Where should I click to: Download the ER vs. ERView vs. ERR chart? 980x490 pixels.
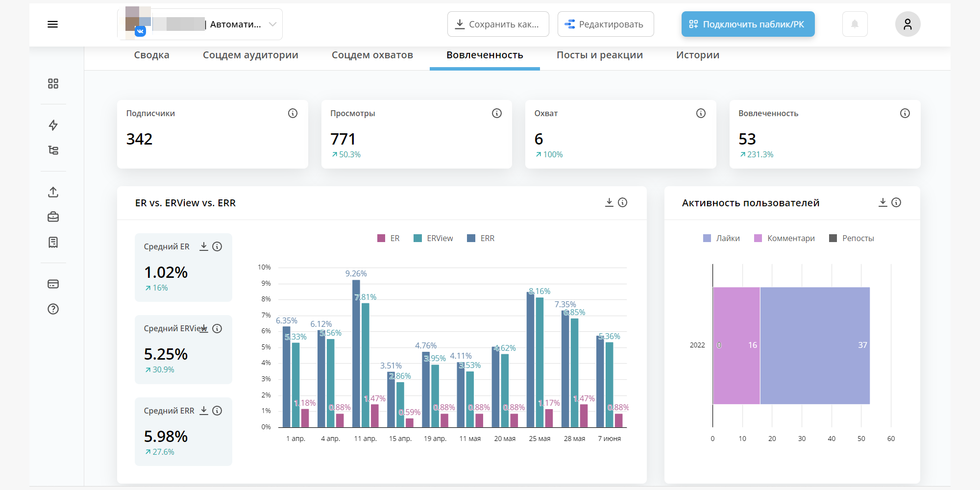coord(609,202)
